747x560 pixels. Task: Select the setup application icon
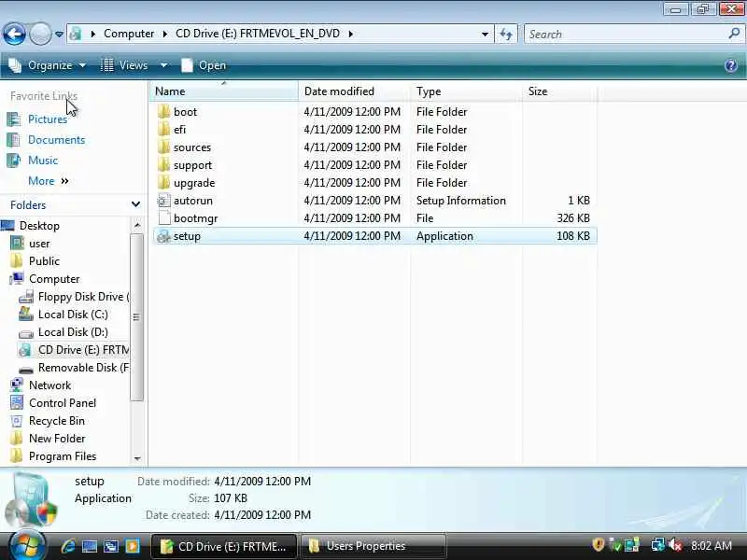click(164, 236)
